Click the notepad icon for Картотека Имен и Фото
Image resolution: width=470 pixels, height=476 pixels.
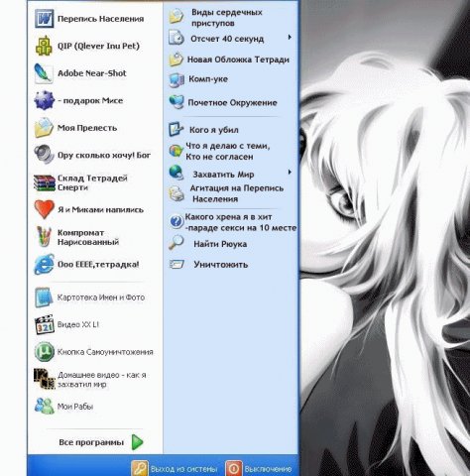(44, 297)
